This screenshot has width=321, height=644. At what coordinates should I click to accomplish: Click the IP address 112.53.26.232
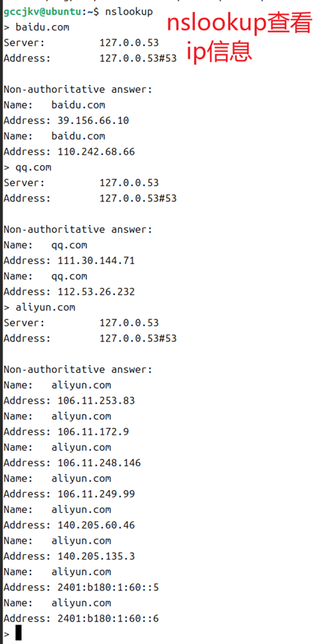point(96,291)
